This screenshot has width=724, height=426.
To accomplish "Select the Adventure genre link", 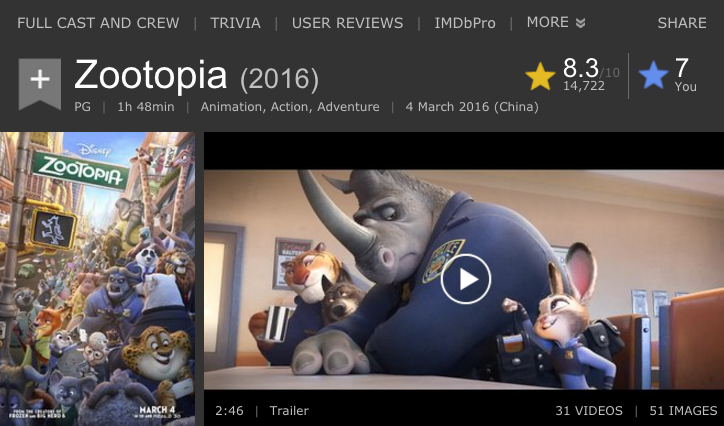I will coord(348,107).
